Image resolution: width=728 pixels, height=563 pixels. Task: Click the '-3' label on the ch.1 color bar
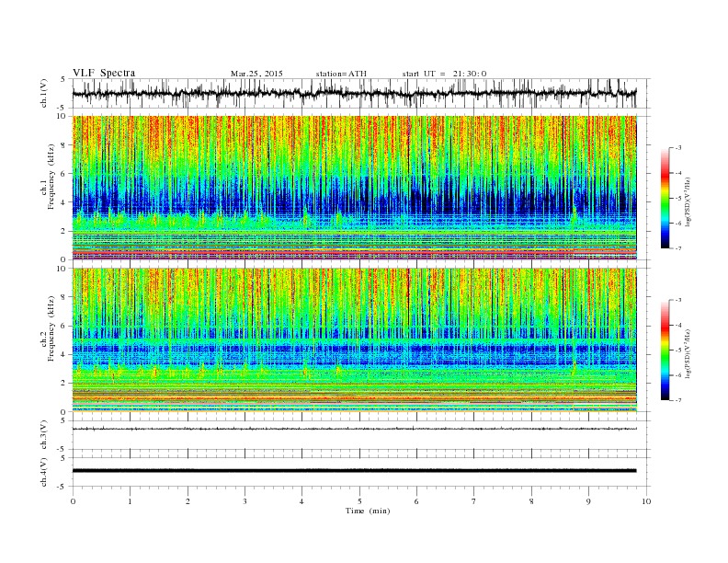click(677, 148)
